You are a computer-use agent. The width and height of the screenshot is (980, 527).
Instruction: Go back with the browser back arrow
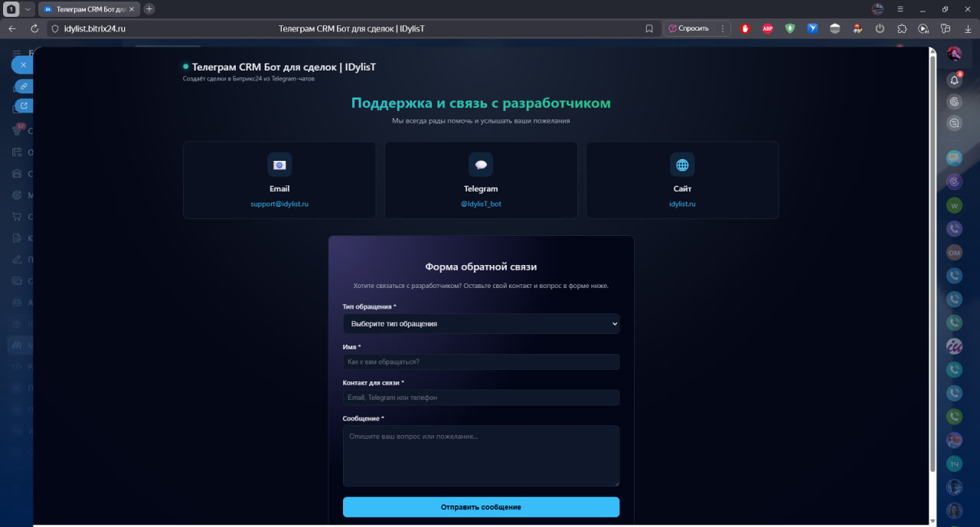[x=12, y=28]
